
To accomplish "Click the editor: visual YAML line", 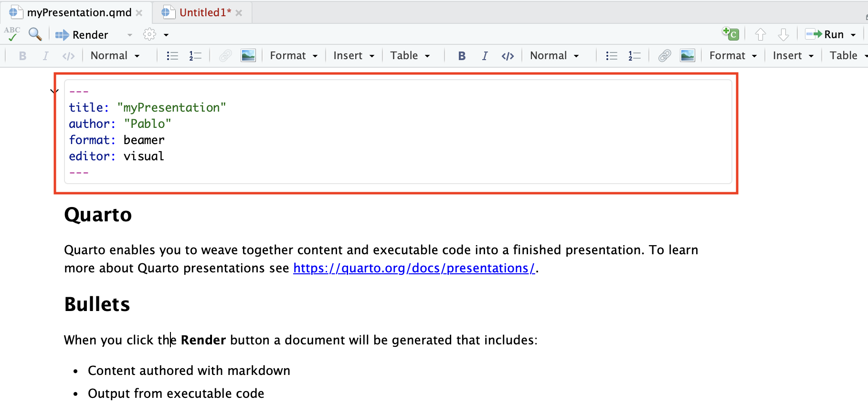I will tap(116, 156).
